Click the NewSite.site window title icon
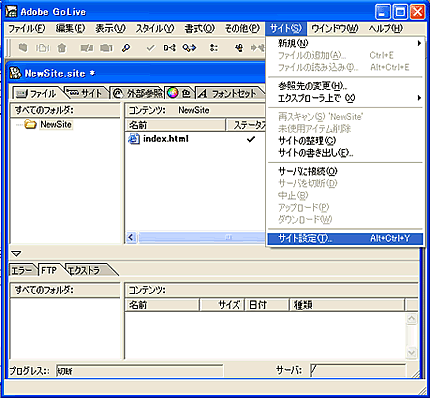 coord(15,73)
